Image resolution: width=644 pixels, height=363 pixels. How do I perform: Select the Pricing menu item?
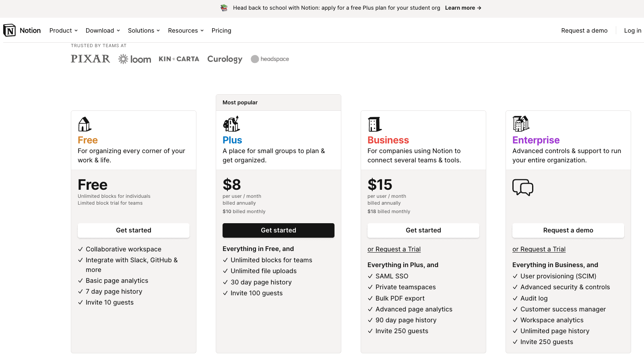click(x=221, y=30)
